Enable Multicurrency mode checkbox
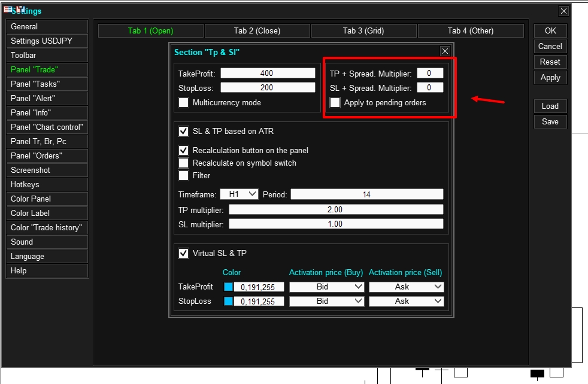 [x=184, y=103]
